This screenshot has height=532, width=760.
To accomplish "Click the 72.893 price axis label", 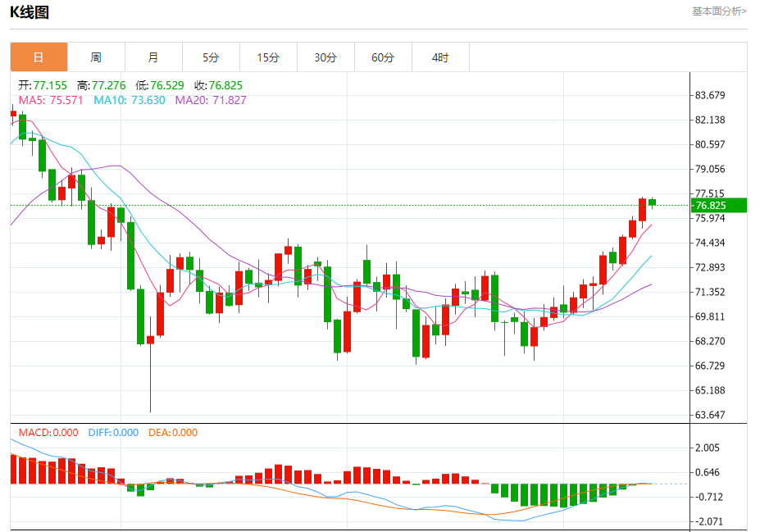I will click(710, 267).
